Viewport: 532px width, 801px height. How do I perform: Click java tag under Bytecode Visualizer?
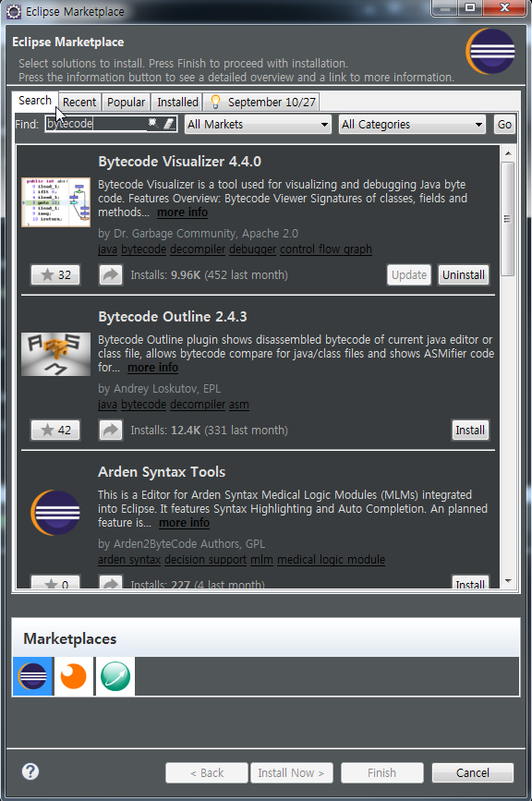click(x=107, y=249)
